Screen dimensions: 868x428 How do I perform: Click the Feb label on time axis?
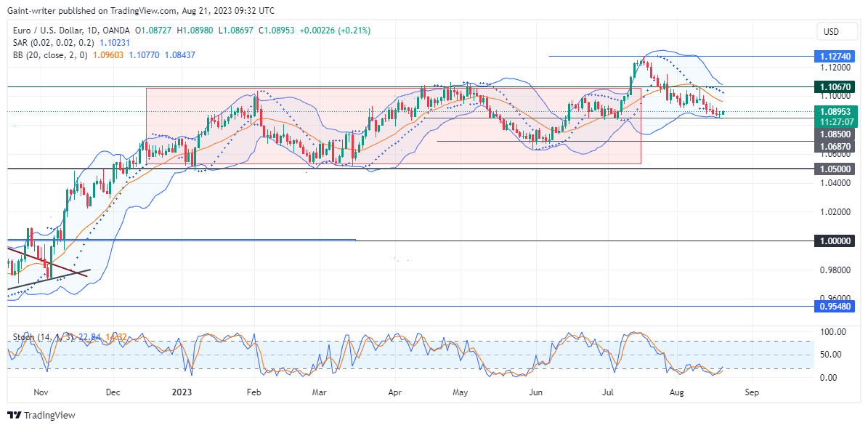[x=253, y=392]
